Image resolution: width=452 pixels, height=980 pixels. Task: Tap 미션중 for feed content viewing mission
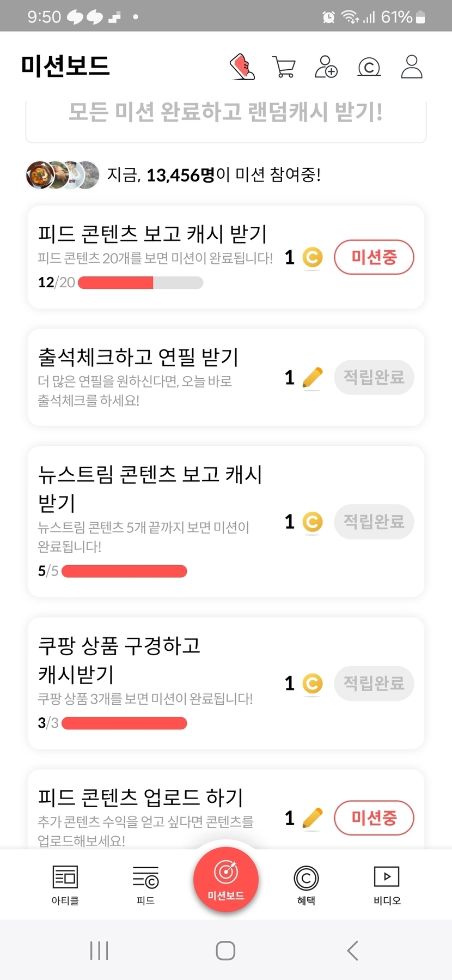(x=374, y=257)
